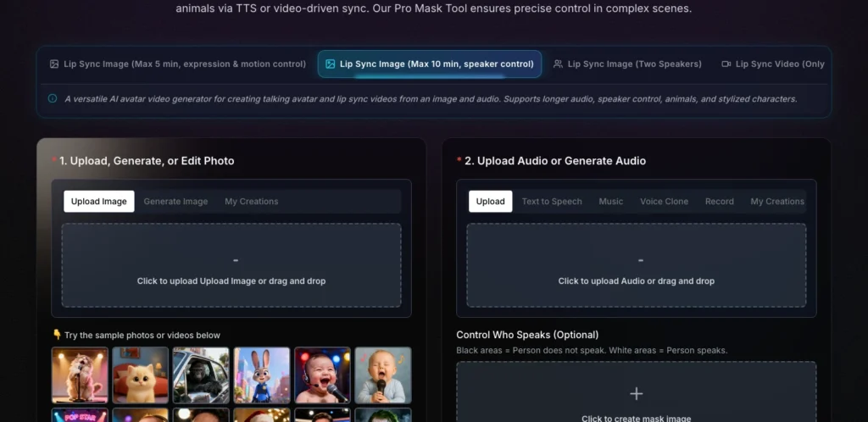868x422 pixels.
Task: Click 'Control Who Speaks (Optional)' heading
Action: [x=527, y=335]
